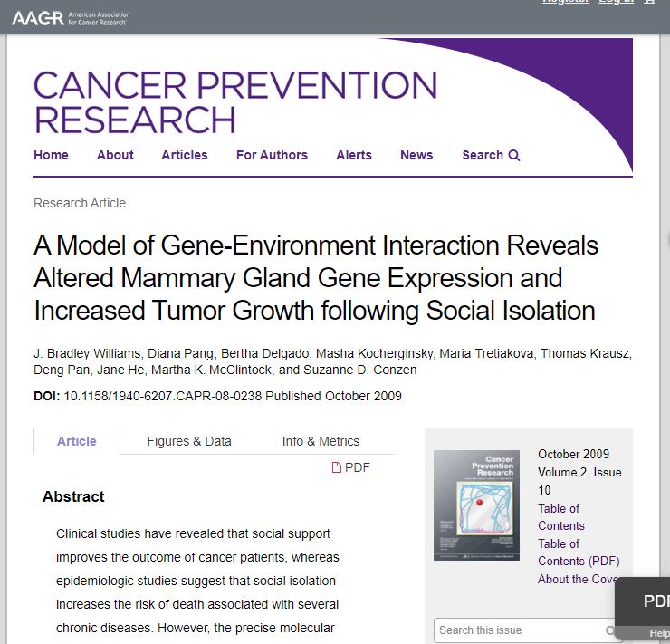
Task: Click the Volume 2, Issue 10 text
Action: (579, 481)
